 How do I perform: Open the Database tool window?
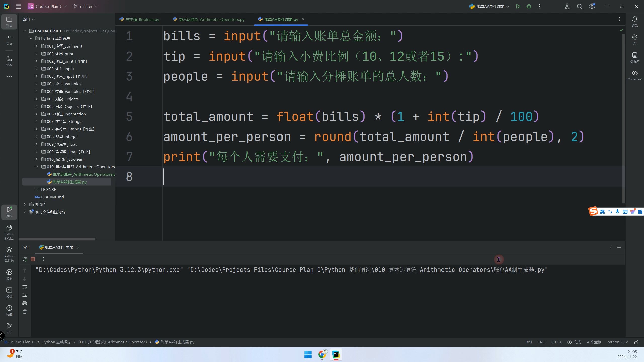[635, 58]
